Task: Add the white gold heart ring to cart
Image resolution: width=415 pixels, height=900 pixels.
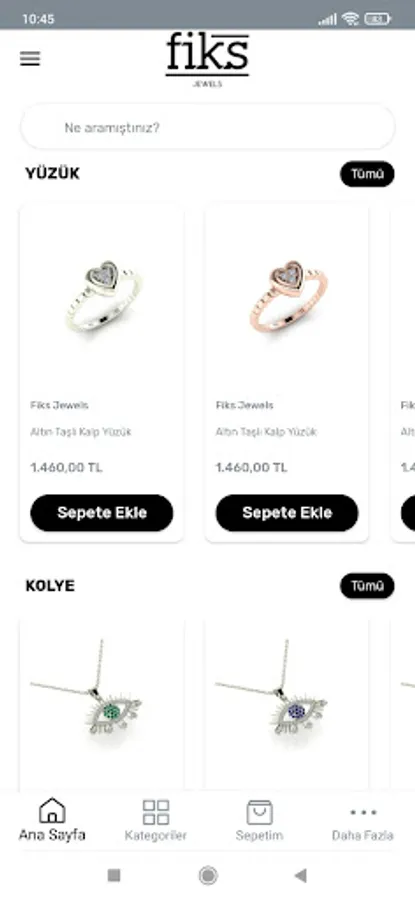Action: [x=102, y=513]
